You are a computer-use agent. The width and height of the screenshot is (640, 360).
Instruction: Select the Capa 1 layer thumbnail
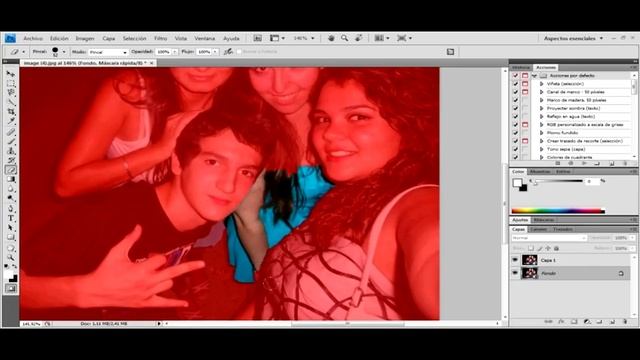point(529,260)
